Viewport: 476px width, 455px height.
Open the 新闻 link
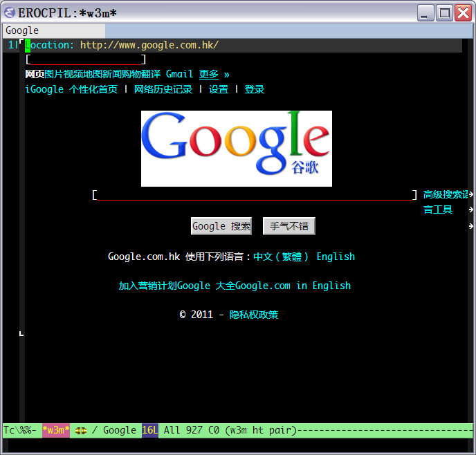[112, 74]
